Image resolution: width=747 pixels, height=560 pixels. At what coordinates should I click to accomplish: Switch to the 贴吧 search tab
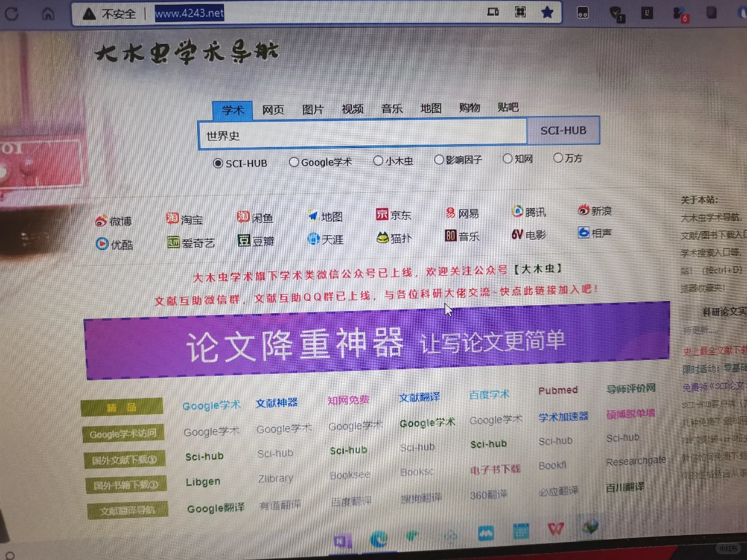508,107
